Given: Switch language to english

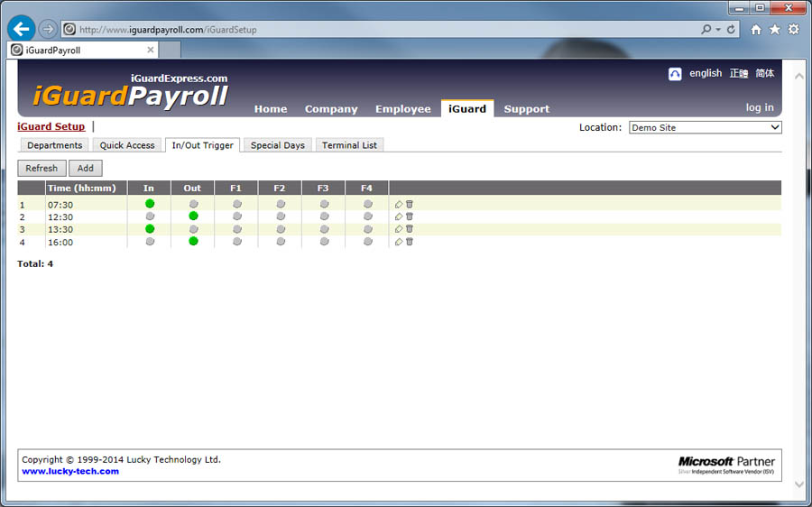Looking at the screenshot, I should [x=706, y=73].
